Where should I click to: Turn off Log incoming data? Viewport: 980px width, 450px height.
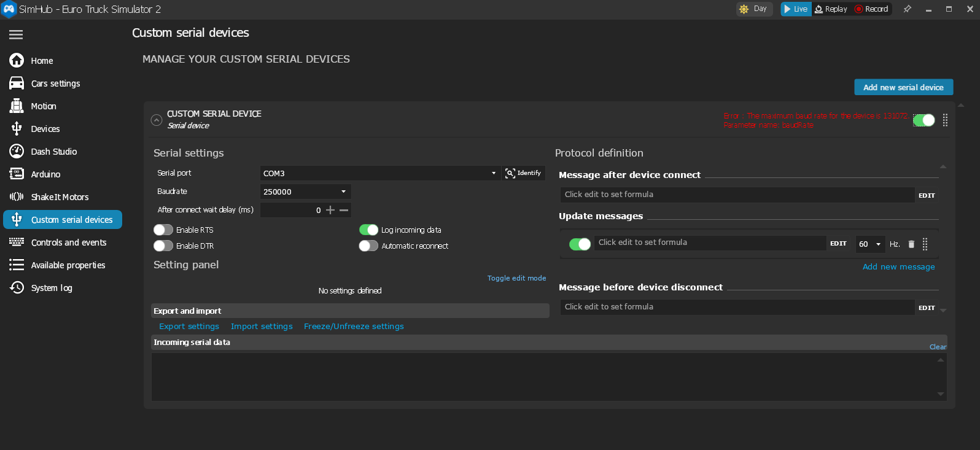click(x=368, y=230)
